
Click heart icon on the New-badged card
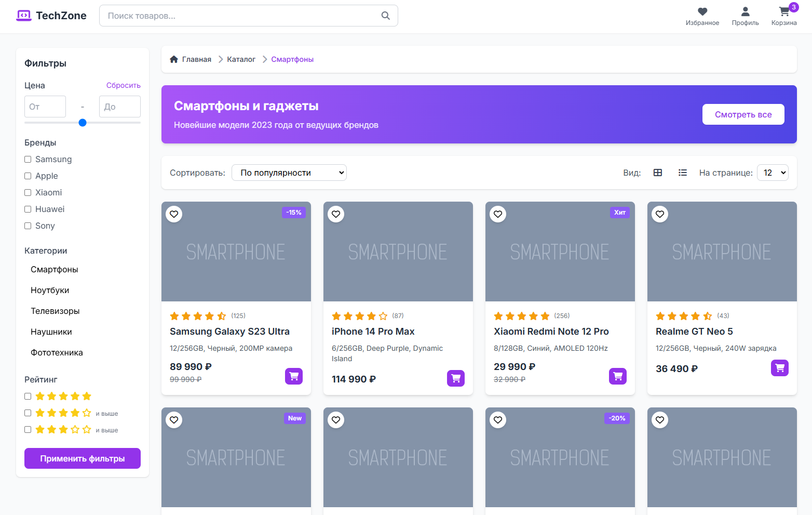[x=174, y=420]
